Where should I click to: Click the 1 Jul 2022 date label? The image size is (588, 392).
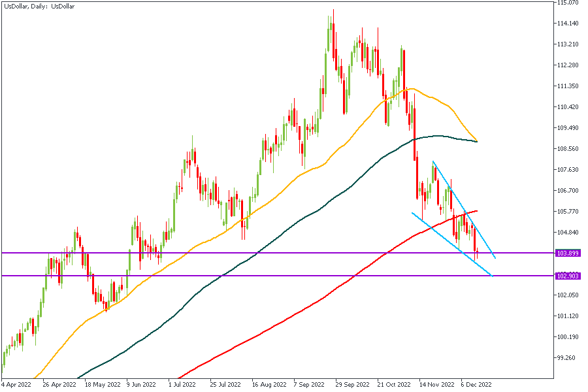coord(181,385)
